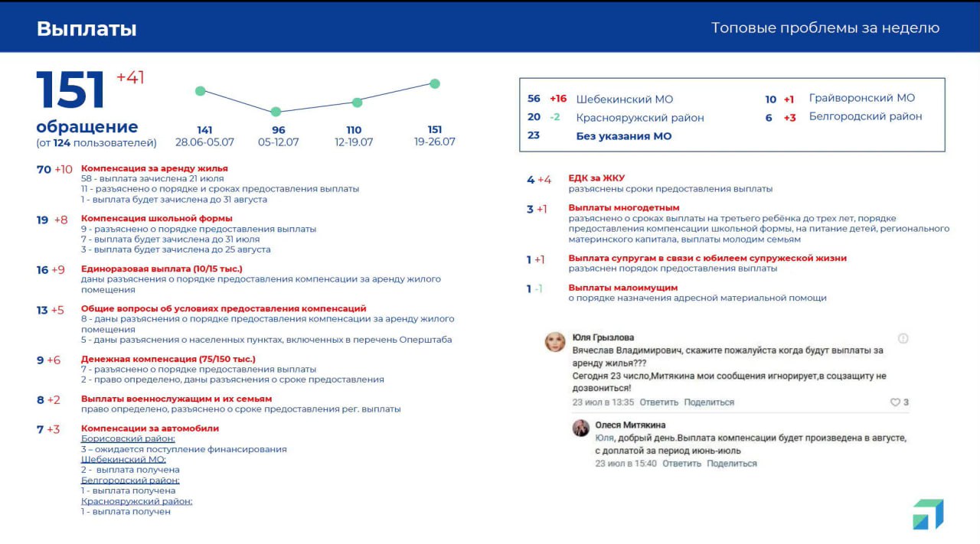
Task: Click 'Общие вопросы об условиях предоставления компенсаций'
Action: (x=224, y=309)
